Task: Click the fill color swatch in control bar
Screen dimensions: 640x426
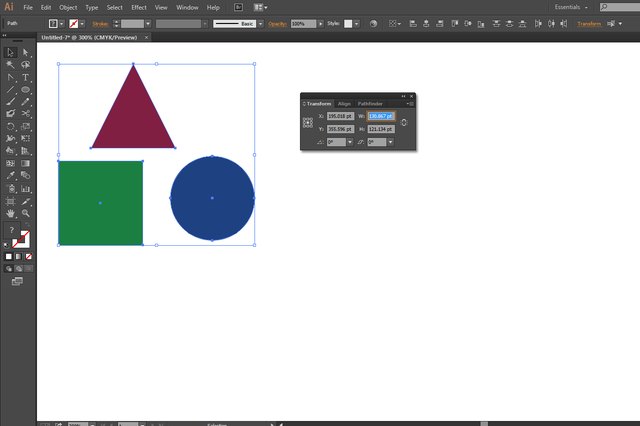Action: [53, 24]
